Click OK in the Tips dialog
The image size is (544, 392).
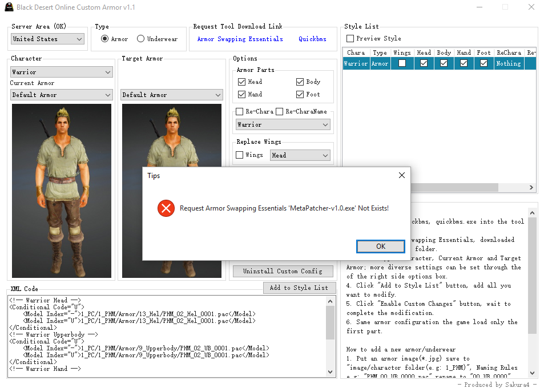click(x=380, y=246)
